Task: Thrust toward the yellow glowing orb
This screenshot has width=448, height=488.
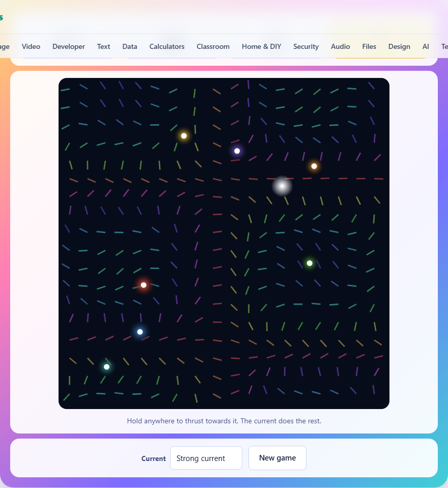Action: [x=184, y=135]
